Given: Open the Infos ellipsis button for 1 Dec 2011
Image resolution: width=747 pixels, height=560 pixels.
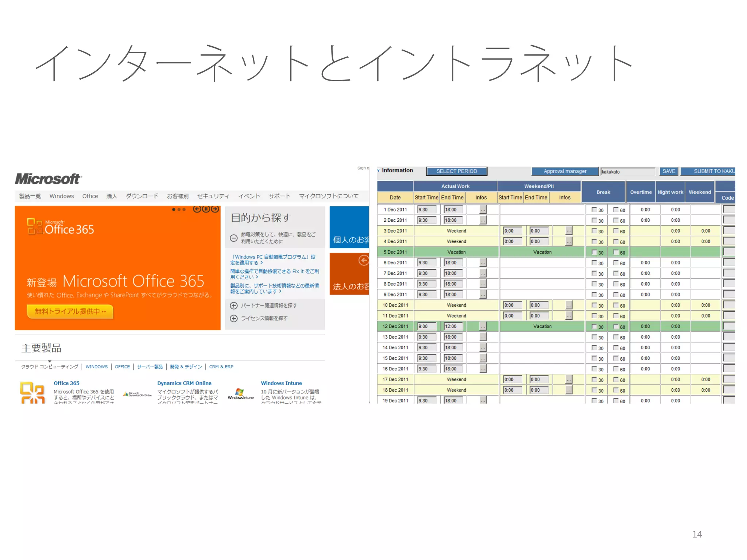Looking at the screenshot, I should click(483, 210).
